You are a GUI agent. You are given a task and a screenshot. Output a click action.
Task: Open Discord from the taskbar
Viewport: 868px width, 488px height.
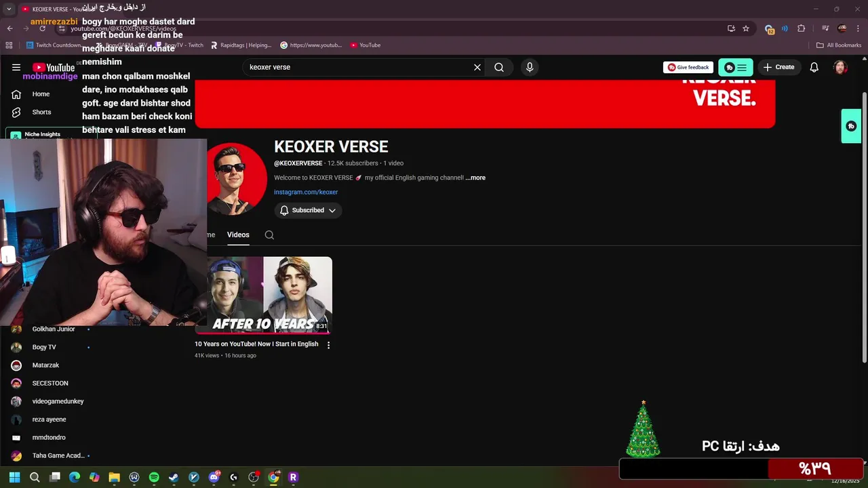pyautogui.click(x=214, y=477)
